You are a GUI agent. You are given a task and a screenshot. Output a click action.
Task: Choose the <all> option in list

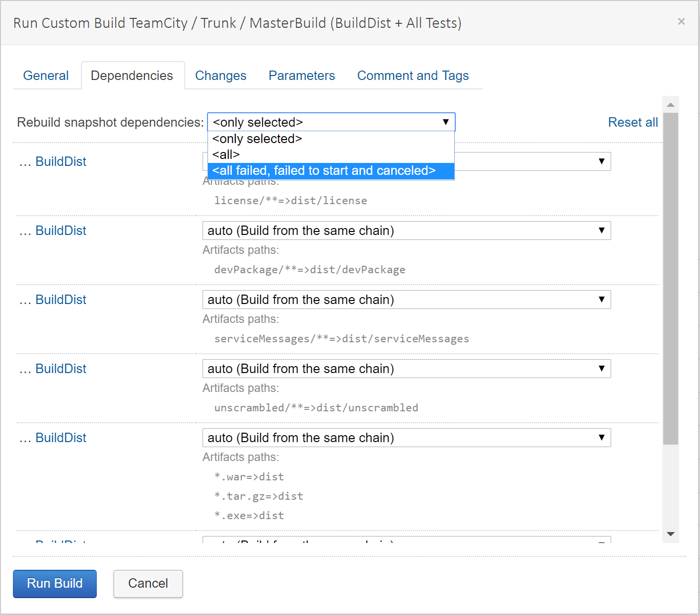(x=331, y=154)
